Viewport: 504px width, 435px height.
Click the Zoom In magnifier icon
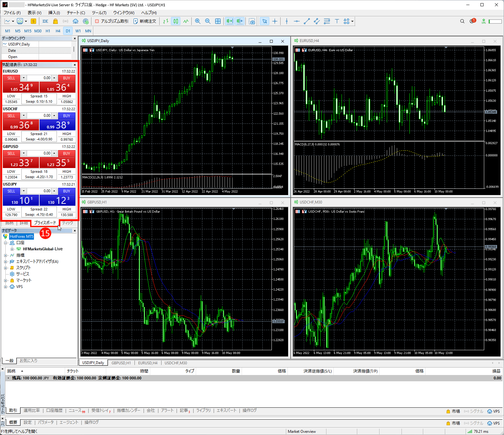click(x=198, y=21)
